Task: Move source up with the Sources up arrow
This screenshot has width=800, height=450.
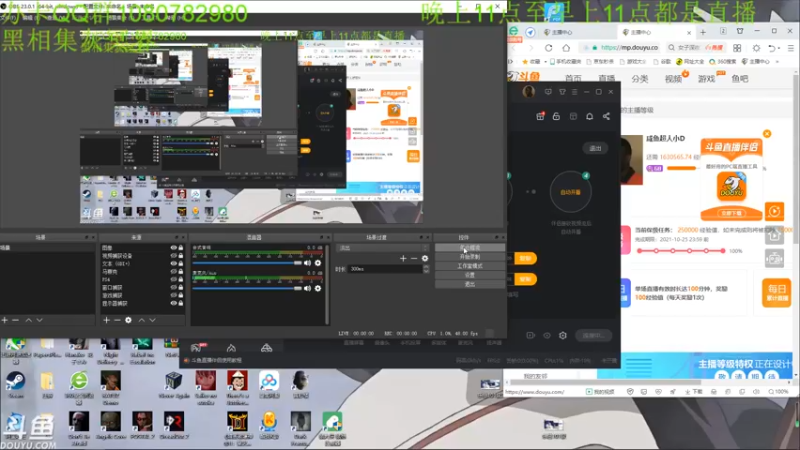Action: pos(141,320)
